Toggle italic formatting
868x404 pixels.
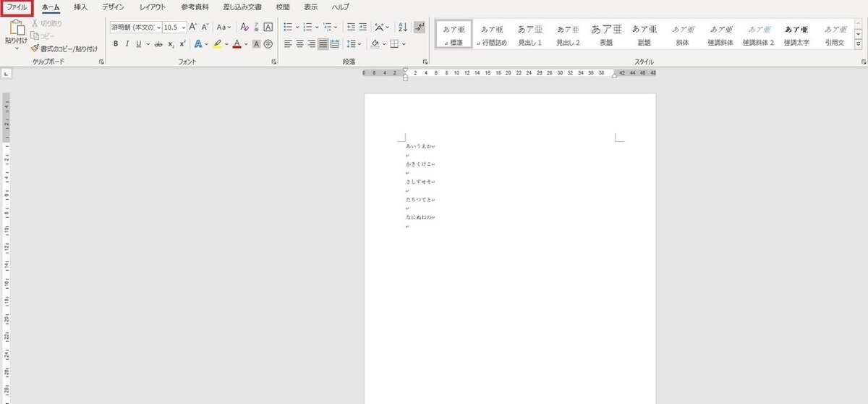(127, 43)
